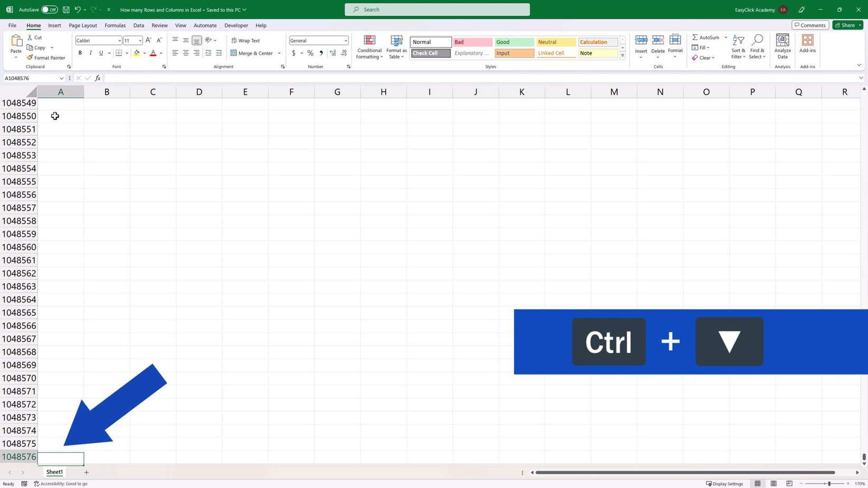Open the Page Layout tab

83,25
